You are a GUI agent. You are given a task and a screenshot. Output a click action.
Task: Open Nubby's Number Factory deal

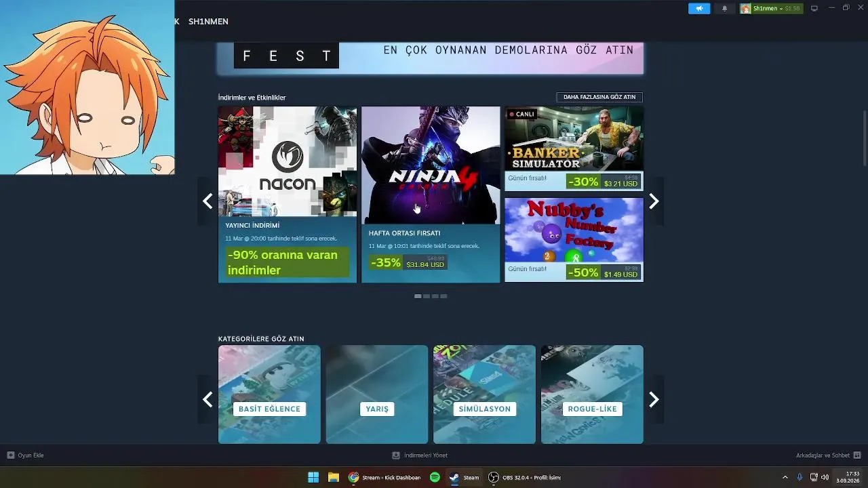[574, 240]
